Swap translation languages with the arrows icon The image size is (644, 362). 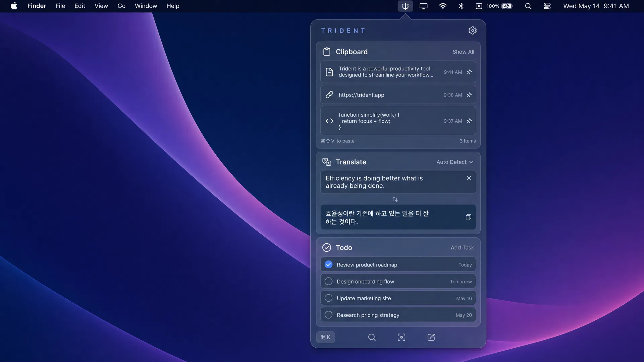coord(395,199)
